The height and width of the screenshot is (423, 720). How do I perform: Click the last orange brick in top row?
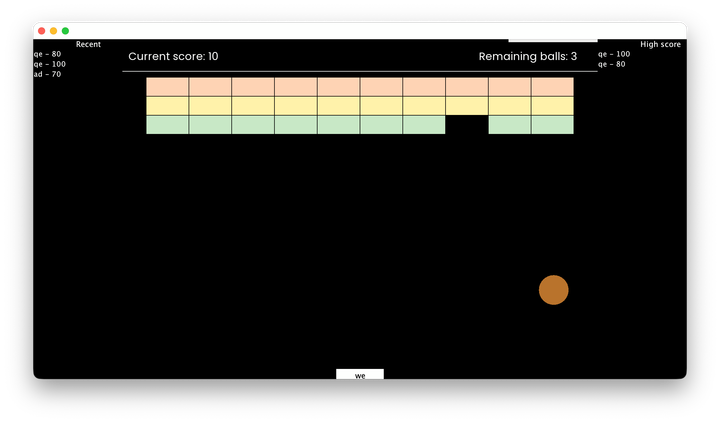pos(552,87)
